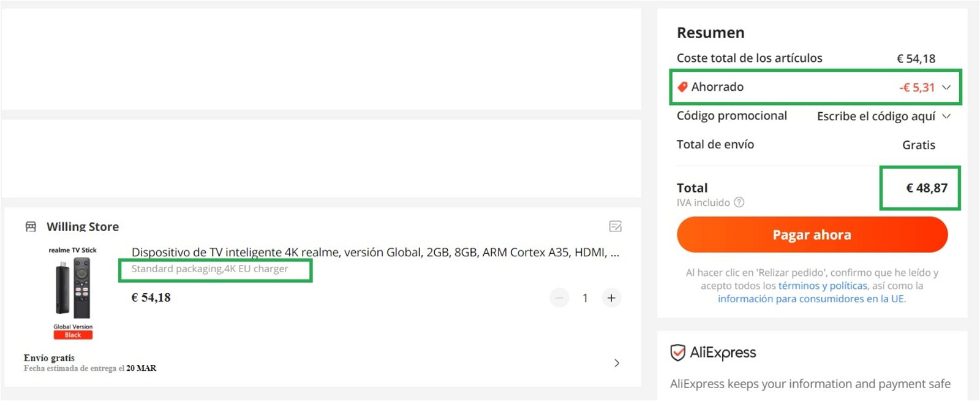Viewport: 980px width, 401px height.
Task: Expand the Ahorrado savings details chevron
Action: point(946,87)
